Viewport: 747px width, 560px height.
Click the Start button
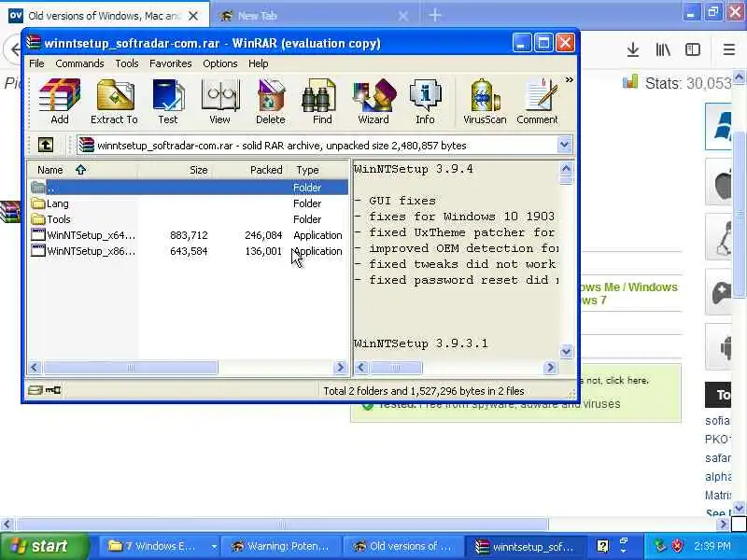[45, 546]
